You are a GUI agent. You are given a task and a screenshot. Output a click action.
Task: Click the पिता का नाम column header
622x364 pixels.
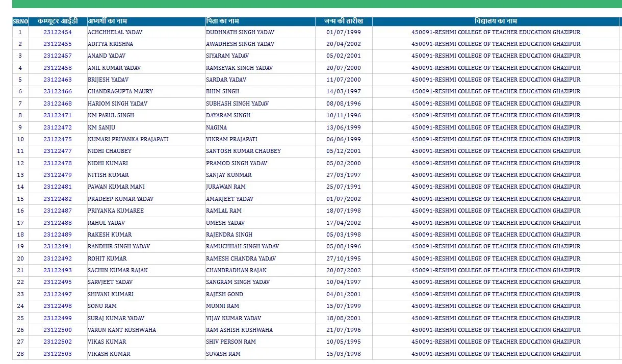(x=222, y=21)
